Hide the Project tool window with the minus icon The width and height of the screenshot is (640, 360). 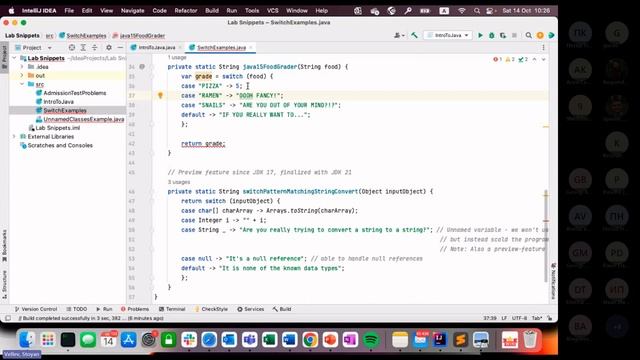tap(120, 48)
